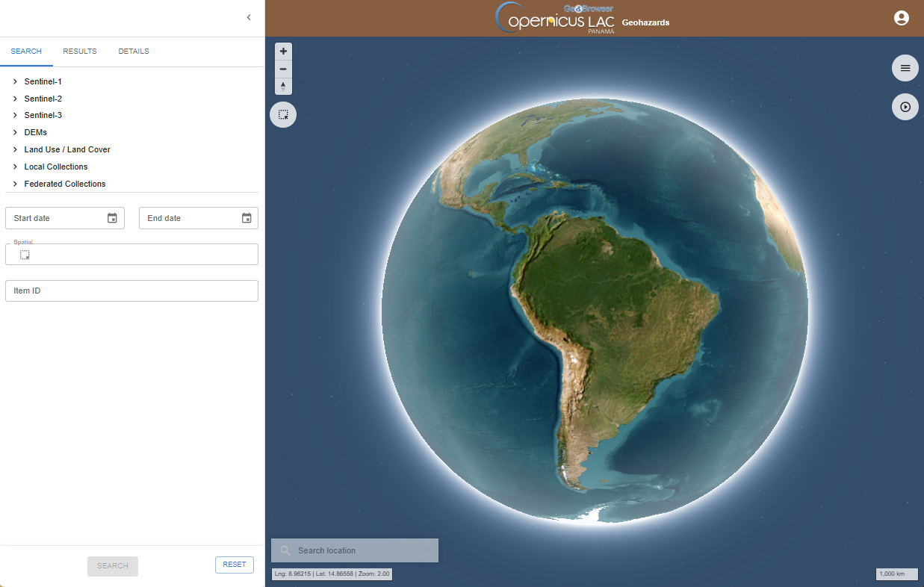Click the spatial filter draw icon
Screen dimensions: 924x587
click(x=25, y=255)
